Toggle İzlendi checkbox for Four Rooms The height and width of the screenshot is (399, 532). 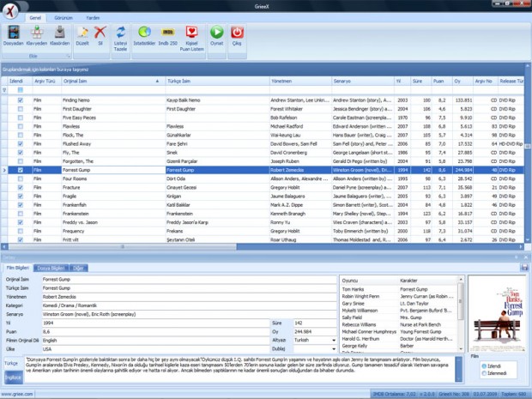pos(21,178)
